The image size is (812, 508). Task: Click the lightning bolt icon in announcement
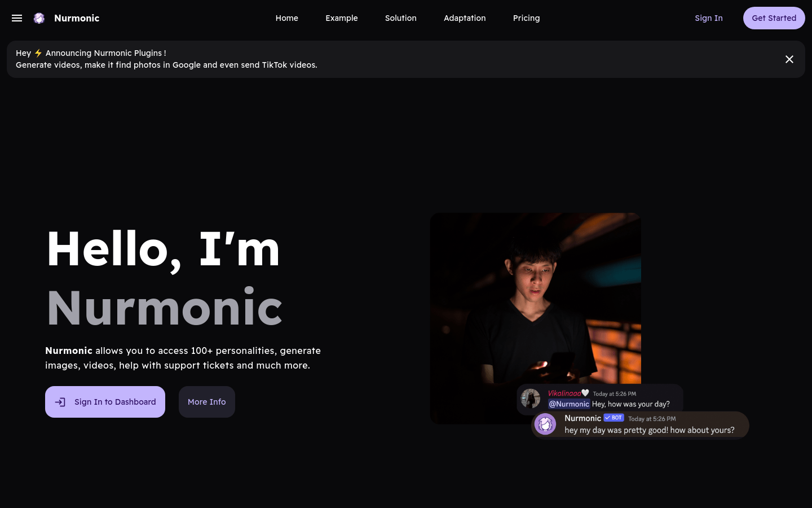tap(38, 53)
